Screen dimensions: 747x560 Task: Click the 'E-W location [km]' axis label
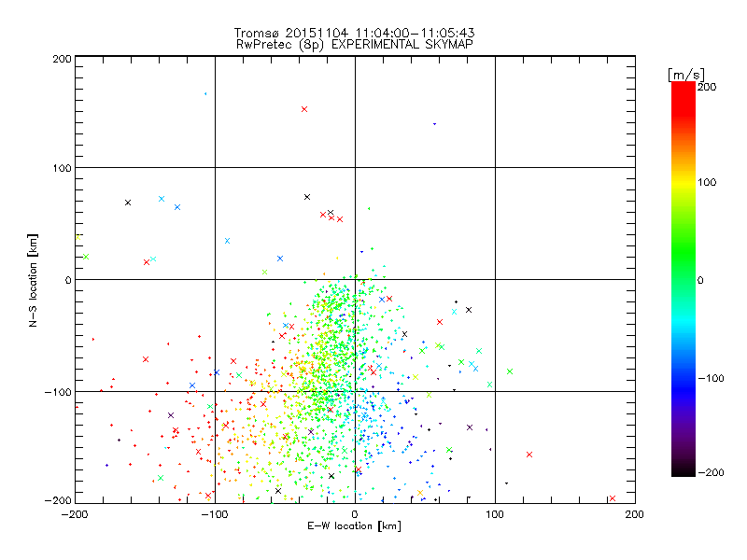354,525
